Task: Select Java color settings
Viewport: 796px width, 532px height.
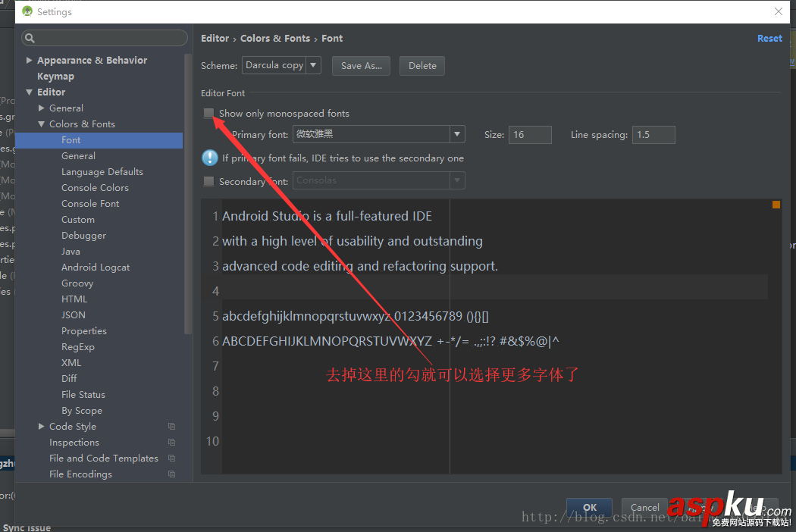Action: click(71, 252)
